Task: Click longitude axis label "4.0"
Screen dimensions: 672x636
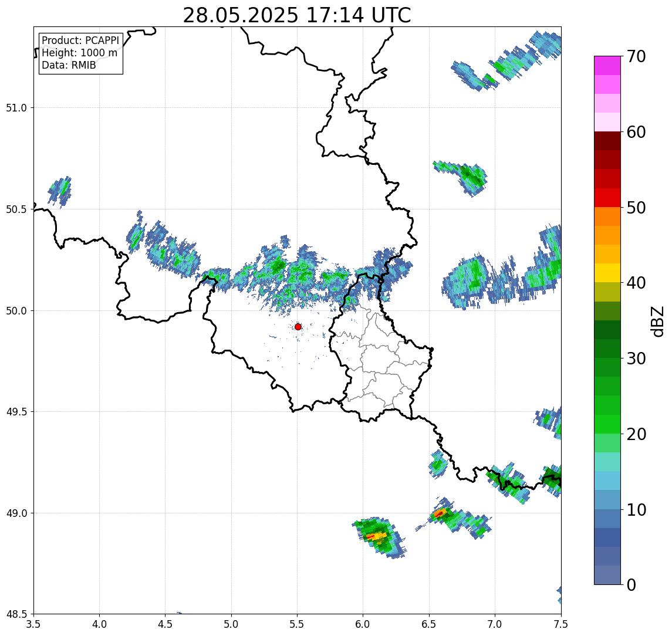Action: click(x=99, y=624)
